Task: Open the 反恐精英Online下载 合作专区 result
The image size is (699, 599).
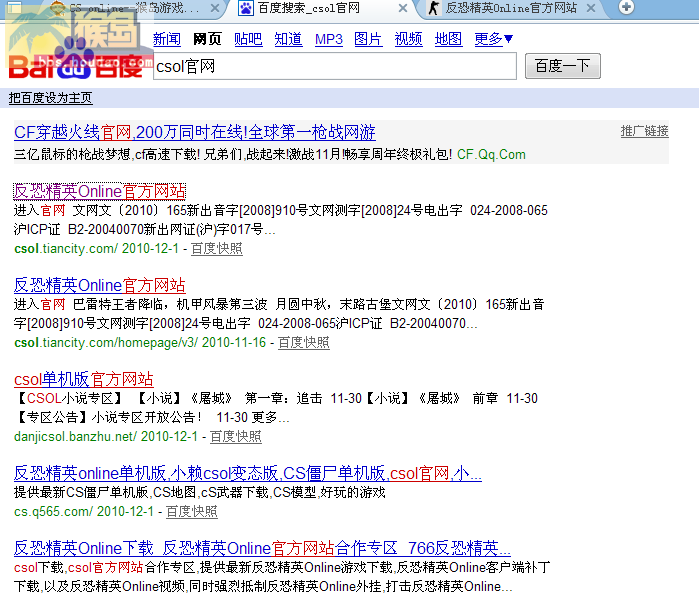Action: point(262,548)
